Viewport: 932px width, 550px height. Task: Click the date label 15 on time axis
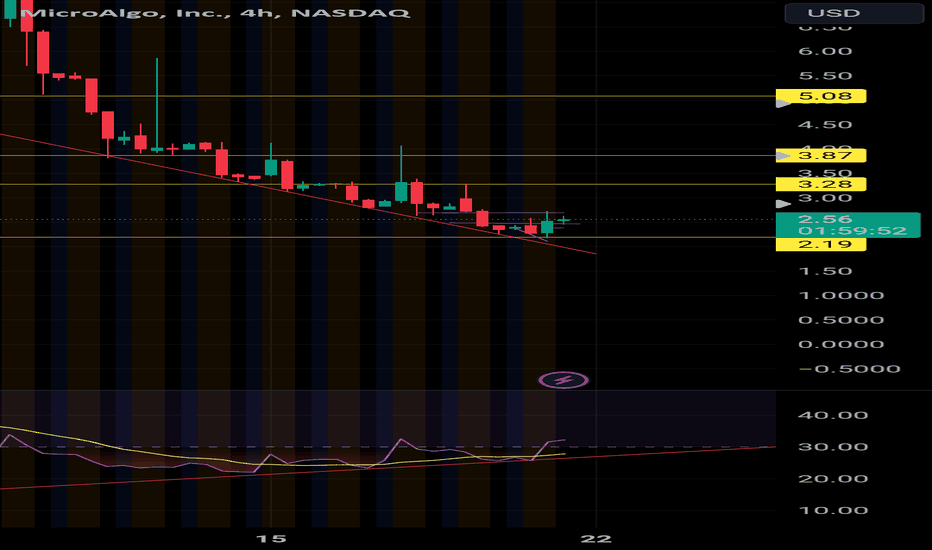tap(270, 539)
